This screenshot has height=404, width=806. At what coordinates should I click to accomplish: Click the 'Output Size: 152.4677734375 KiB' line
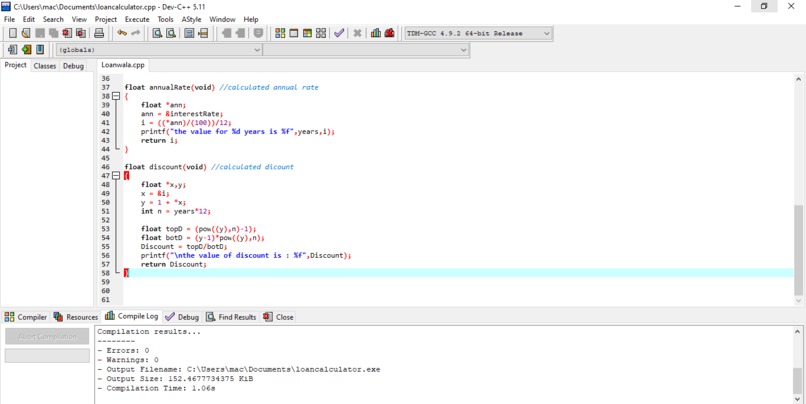[x=175, y=379]
